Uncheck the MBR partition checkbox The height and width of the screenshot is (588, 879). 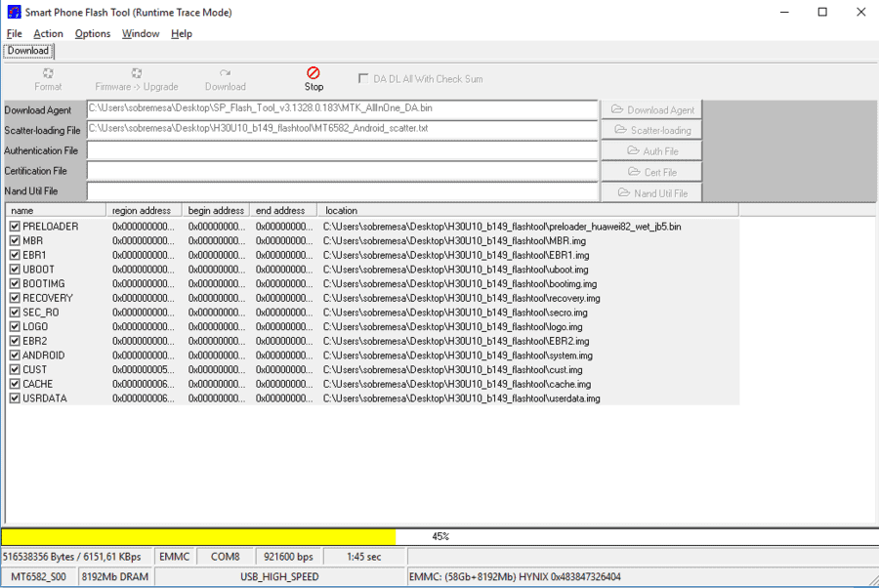click(x=15, y=240)
